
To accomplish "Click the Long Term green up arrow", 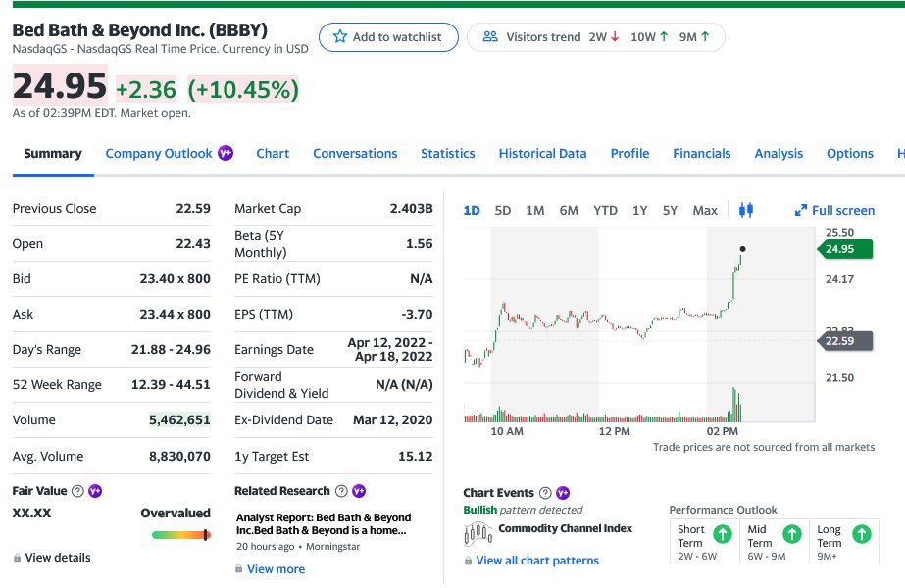I will tap(862, 534).
